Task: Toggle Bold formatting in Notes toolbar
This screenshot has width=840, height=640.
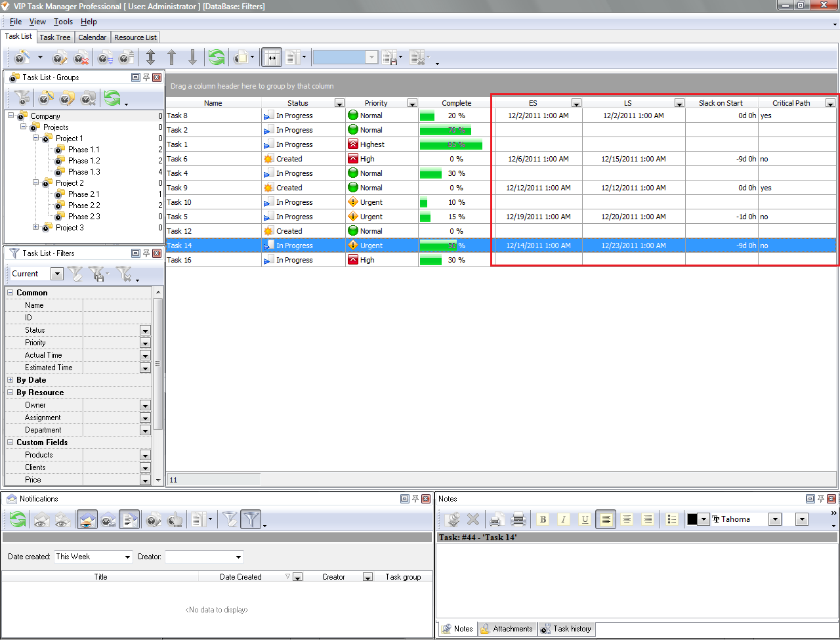Action: pyautogui.click(x=543, y=520)
